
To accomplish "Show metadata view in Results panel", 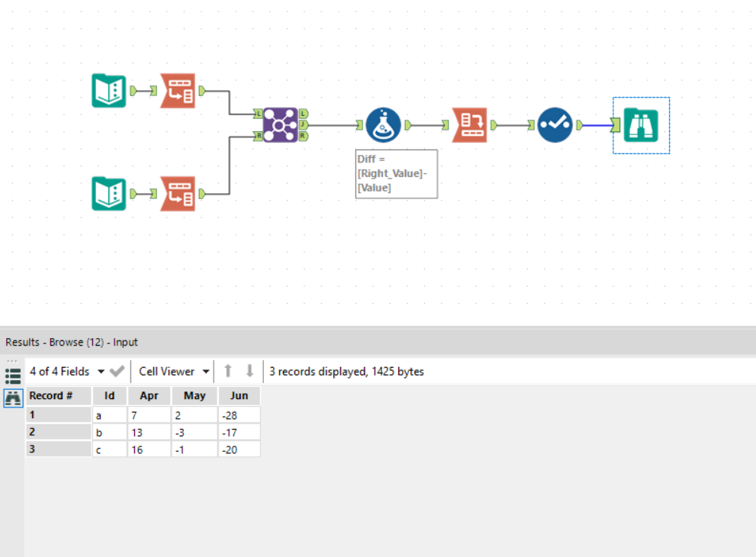I will pos(12,375).
